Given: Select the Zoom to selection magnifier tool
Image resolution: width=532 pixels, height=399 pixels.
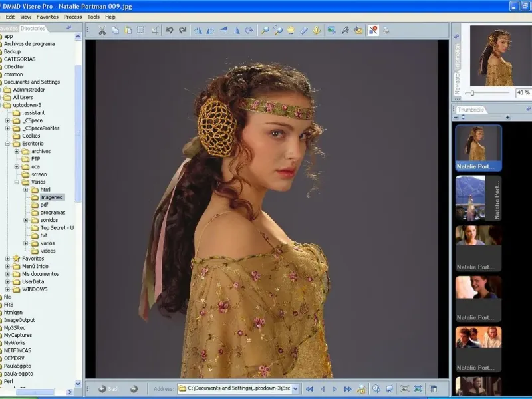Looking at the screenshot, I should point(278,31).
